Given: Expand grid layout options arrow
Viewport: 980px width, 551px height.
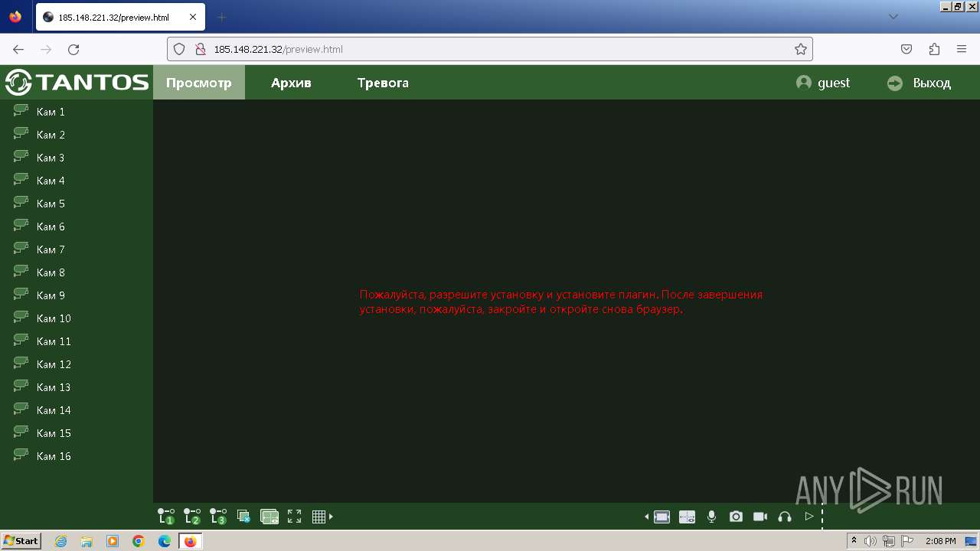Looking at the screenshot, I should click(x=331, y=517).
